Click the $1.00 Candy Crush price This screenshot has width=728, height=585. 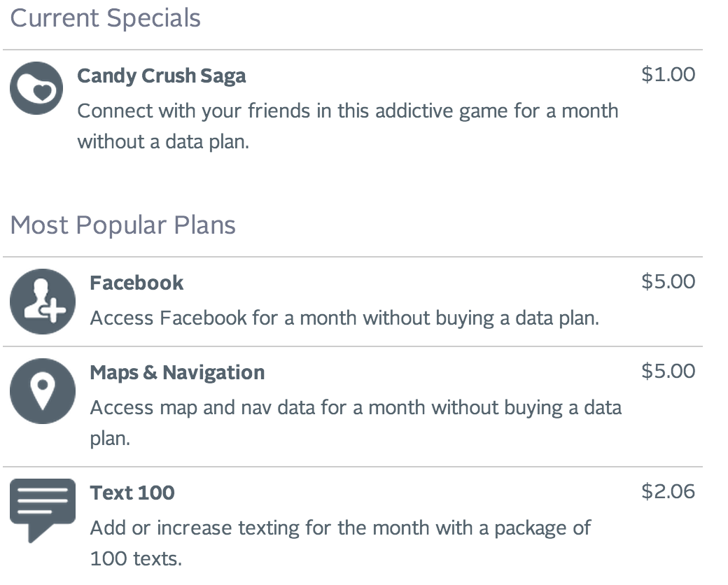pyautogui.click(x=668, y=74)
